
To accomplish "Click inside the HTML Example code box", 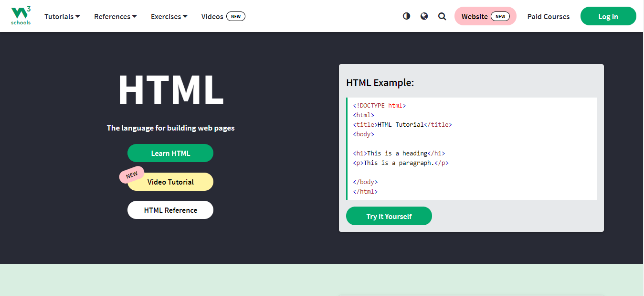I will [x=471, y=148].
